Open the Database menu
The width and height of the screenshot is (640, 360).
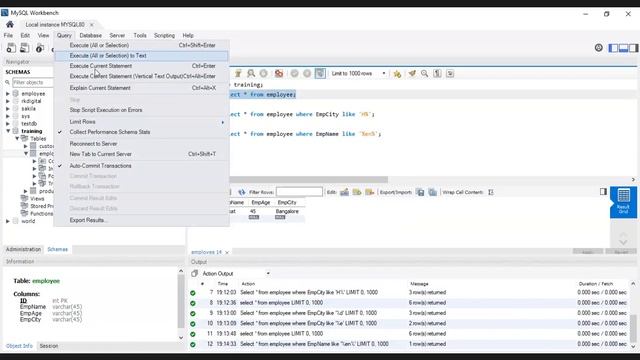91,36
